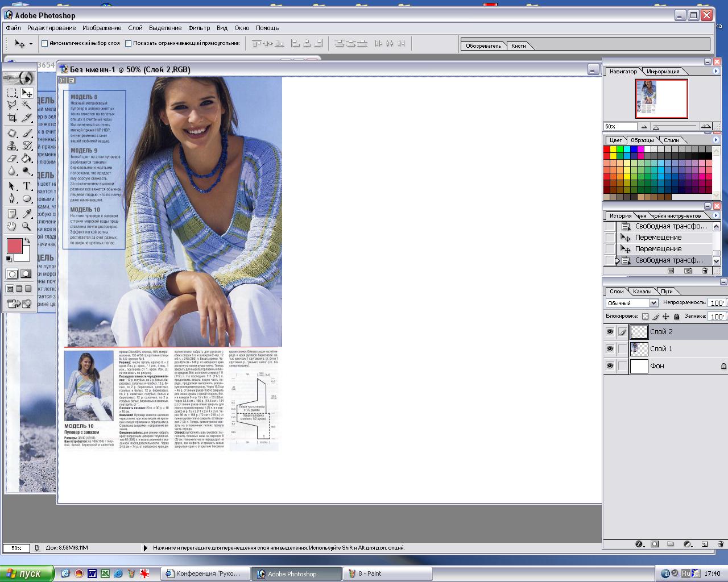Image resolution: width=728 pixels, height=582 pixels.
Task: Select the Pen tool
Action: [x=12, y=198]
